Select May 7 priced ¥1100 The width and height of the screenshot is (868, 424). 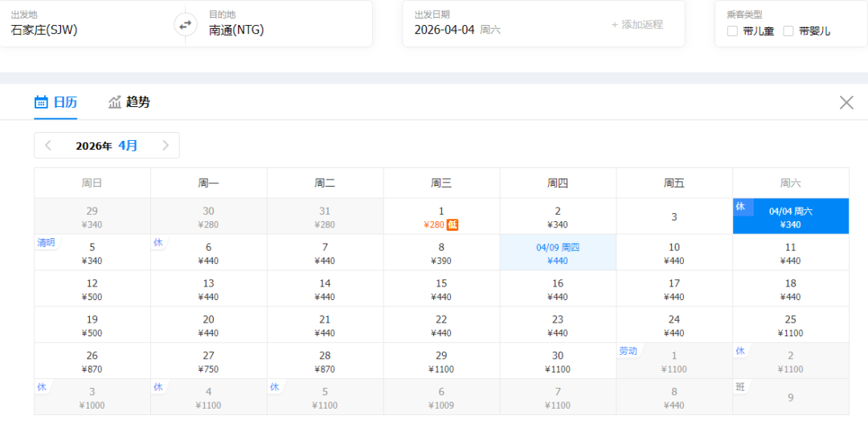click(558, 397)
